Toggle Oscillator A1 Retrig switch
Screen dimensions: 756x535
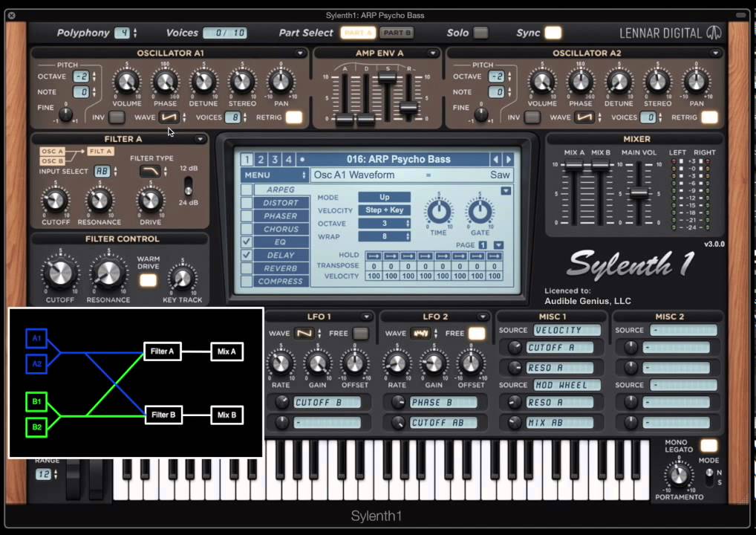click(x=293, y=117)
